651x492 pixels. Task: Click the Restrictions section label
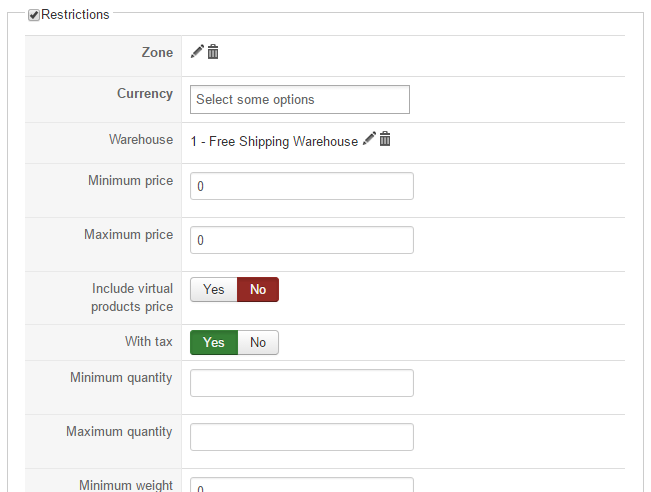pyautogui.click(x=75, y=15)
